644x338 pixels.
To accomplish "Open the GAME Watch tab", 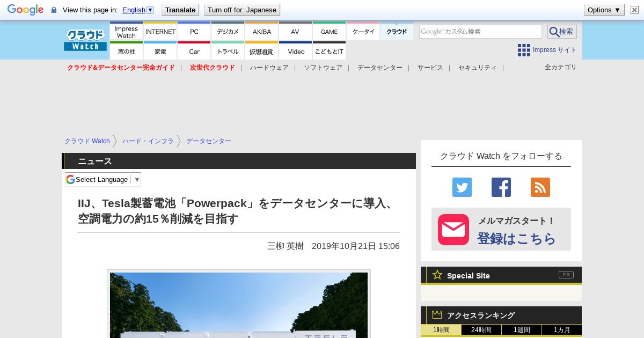I will [330, 32].
